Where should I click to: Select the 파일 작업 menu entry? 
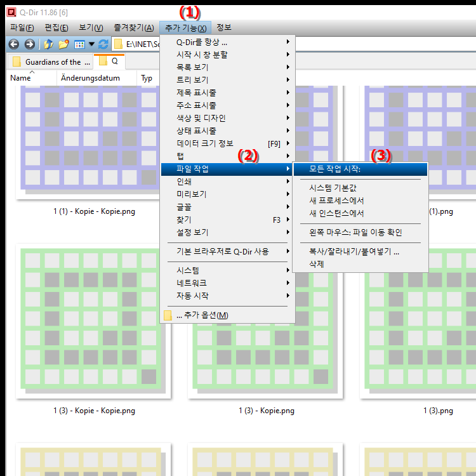(x=227, y=169)
